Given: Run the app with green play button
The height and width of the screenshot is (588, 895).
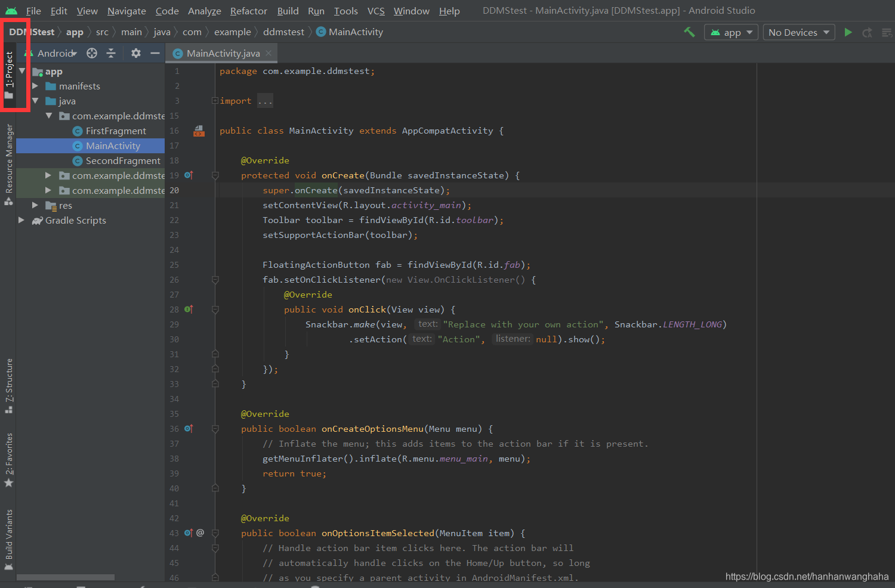Looking at the screenshot, I should coord(848,32).
